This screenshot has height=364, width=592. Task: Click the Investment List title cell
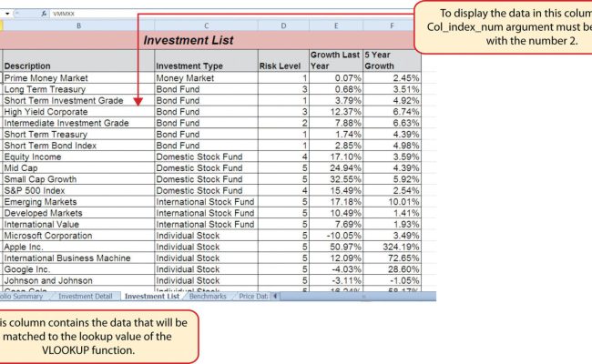click(x=188, y=40)
